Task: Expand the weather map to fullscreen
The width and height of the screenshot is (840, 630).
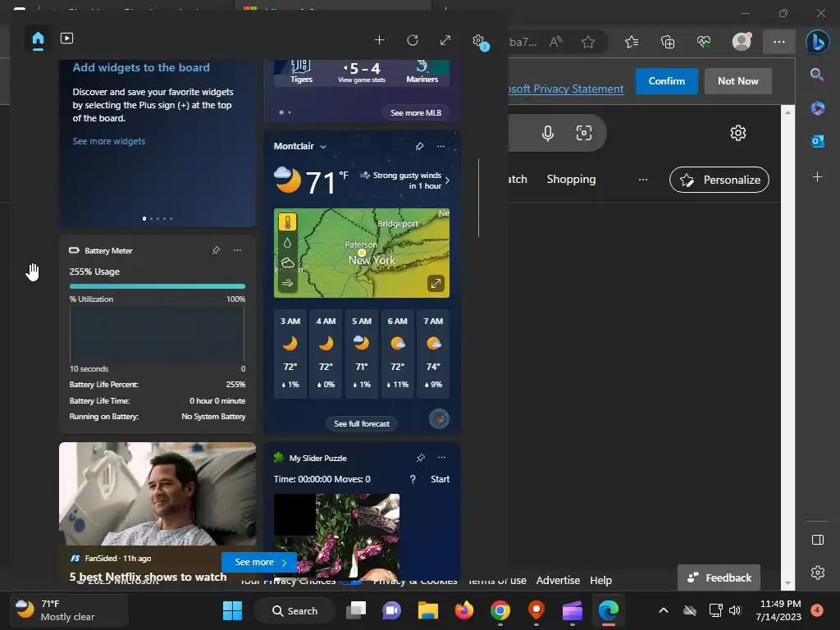Action: tap(436, 283)
